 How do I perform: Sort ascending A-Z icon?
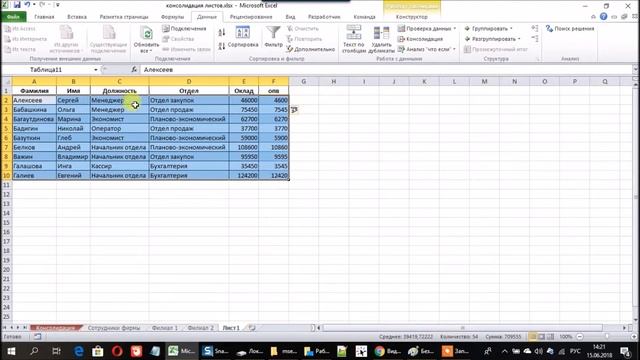(222, 33)
